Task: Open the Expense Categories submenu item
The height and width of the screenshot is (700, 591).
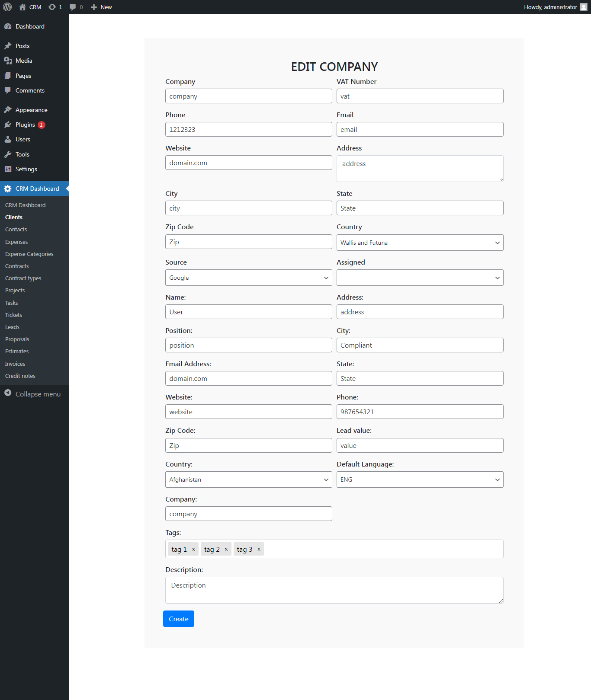Action: coord(29,254)
